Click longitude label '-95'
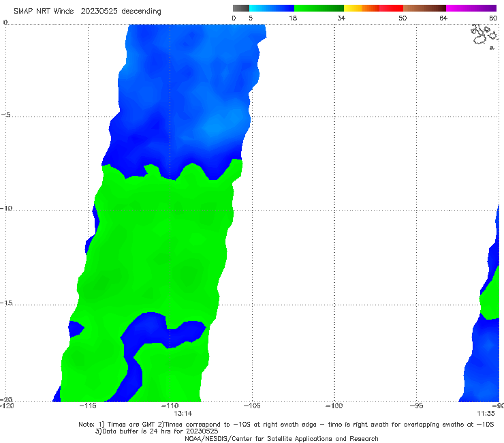The image size is (504, 443). coord(416,406)
